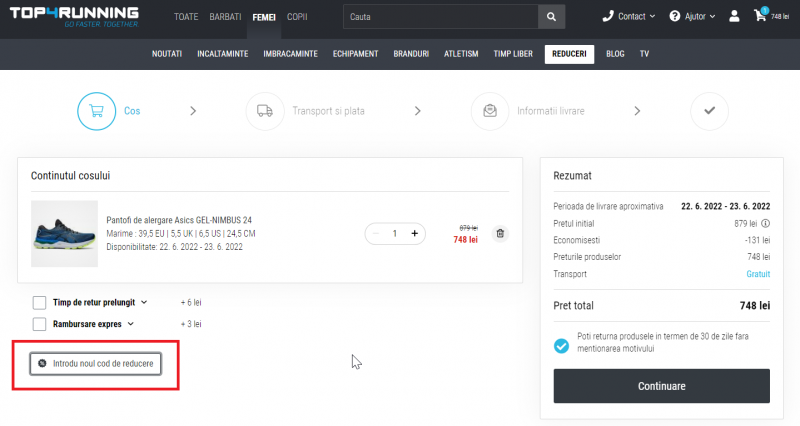Open the Contact dropdown
The height and width of the screenshot is (426, 800).
click(637, 16)
